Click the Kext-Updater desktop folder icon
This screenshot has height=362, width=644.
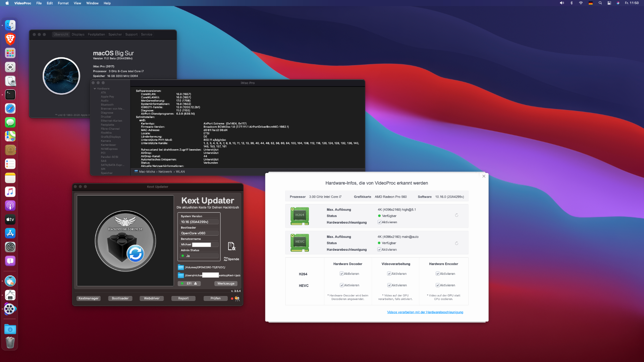[181, 276]
